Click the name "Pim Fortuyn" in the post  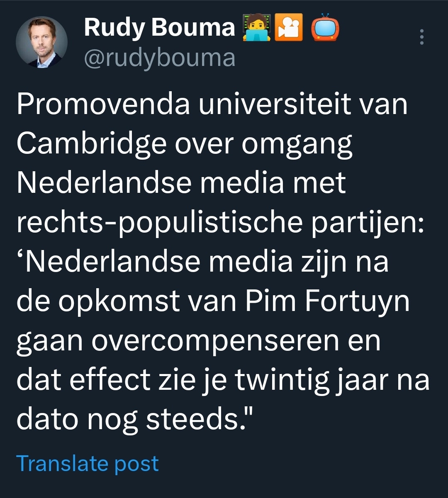(327, 302)
